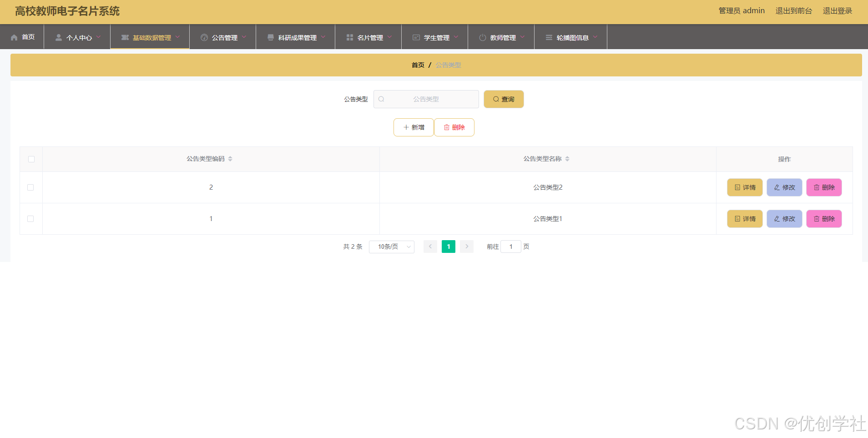Screen dimensions: 868x438
Task: Click 删除 for 公告类型1
Action: tap(824, 219)
